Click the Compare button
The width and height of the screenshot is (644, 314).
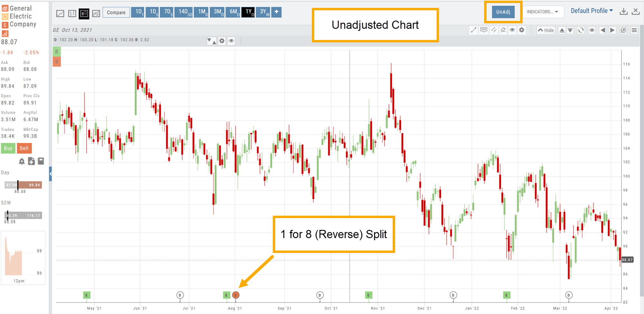point(116,13)
